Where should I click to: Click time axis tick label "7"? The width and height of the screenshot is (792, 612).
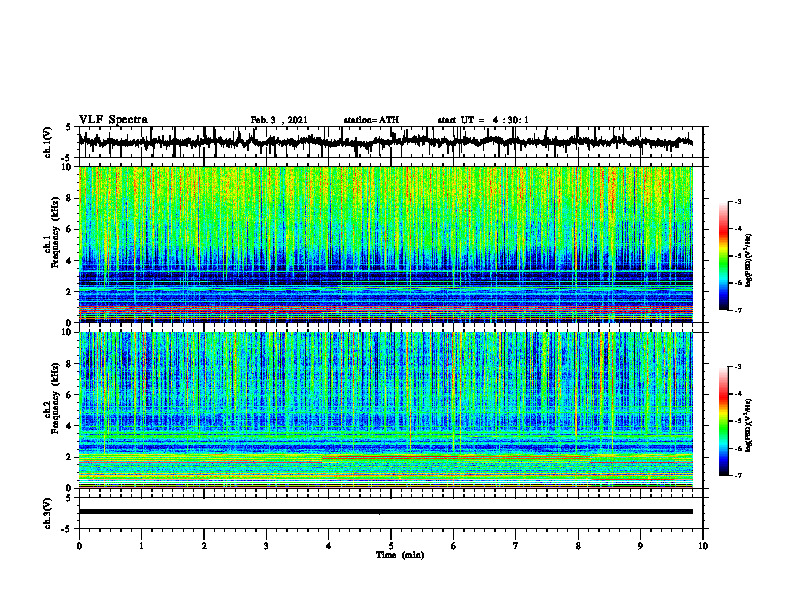click(516, 546)
